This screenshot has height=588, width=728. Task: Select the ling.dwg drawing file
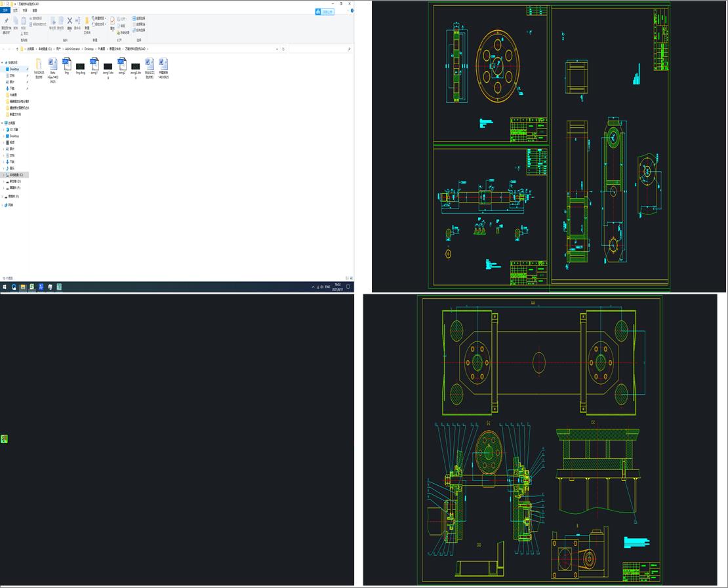[80, 68]
